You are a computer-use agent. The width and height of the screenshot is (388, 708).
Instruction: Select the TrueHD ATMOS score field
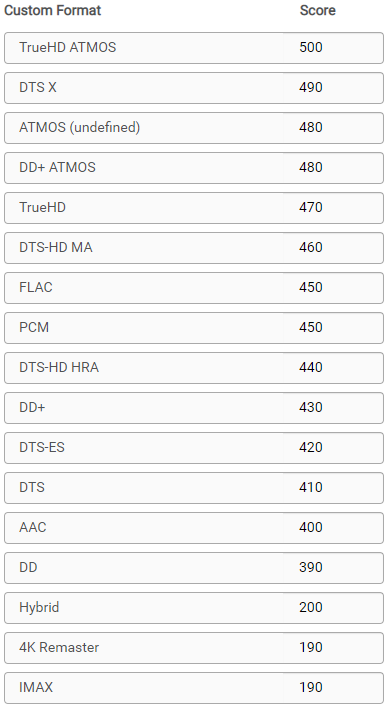[x=333, y=47]
